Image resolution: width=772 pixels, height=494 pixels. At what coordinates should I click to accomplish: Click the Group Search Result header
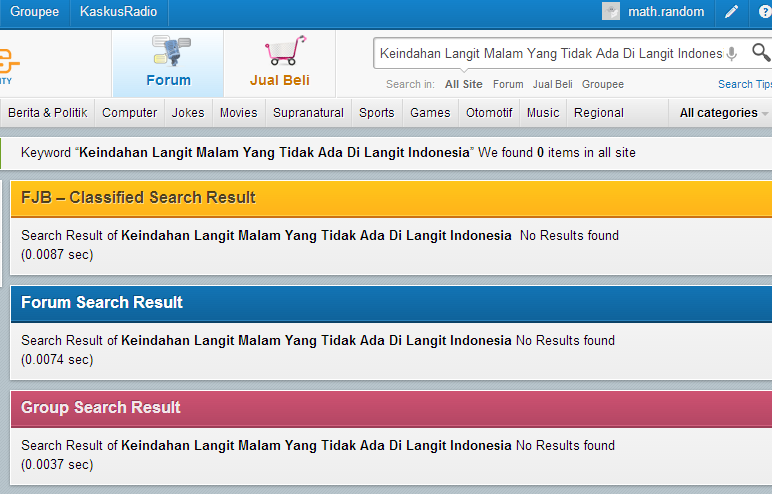pyautogui.click(x=391, y=408)
